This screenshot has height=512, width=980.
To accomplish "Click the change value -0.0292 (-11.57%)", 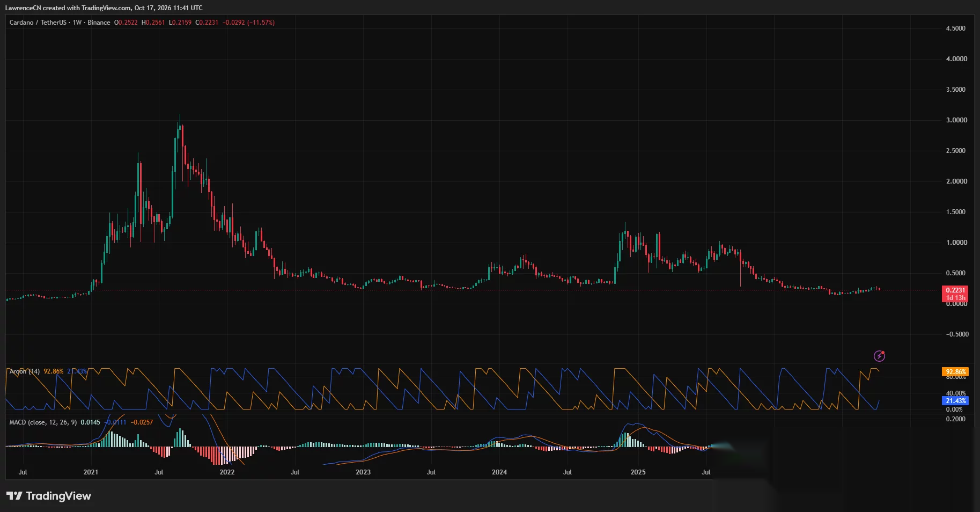I will tap(248, 23).
